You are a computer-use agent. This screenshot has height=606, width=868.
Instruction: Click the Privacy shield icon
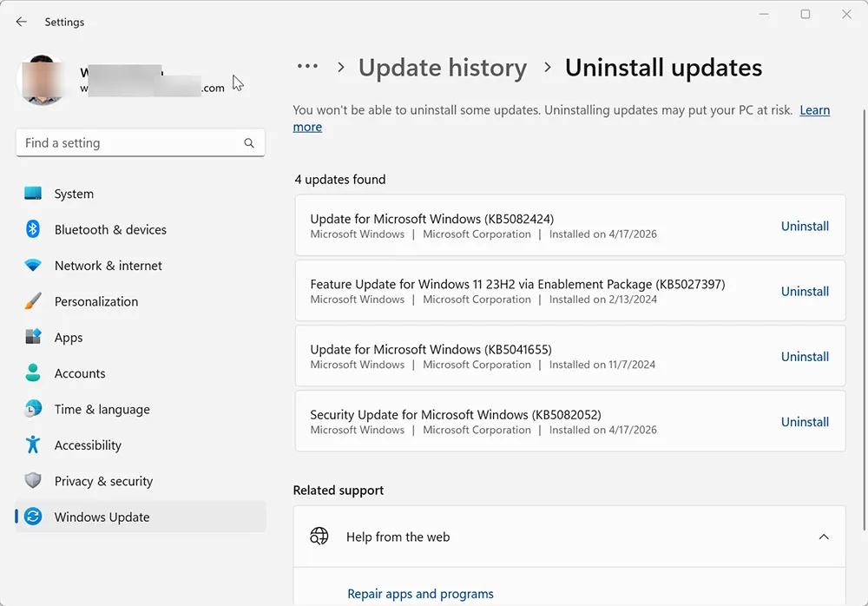tap(33, 481)
